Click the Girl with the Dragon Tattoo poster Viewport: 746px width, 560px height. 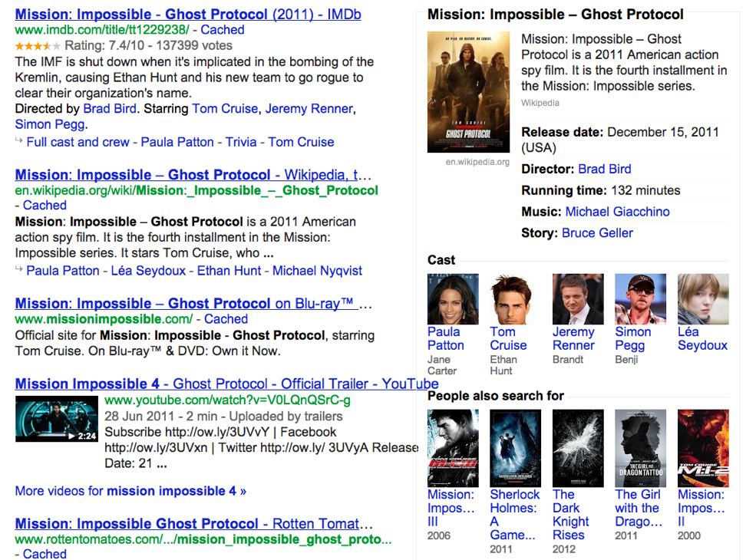click(641, 448)
